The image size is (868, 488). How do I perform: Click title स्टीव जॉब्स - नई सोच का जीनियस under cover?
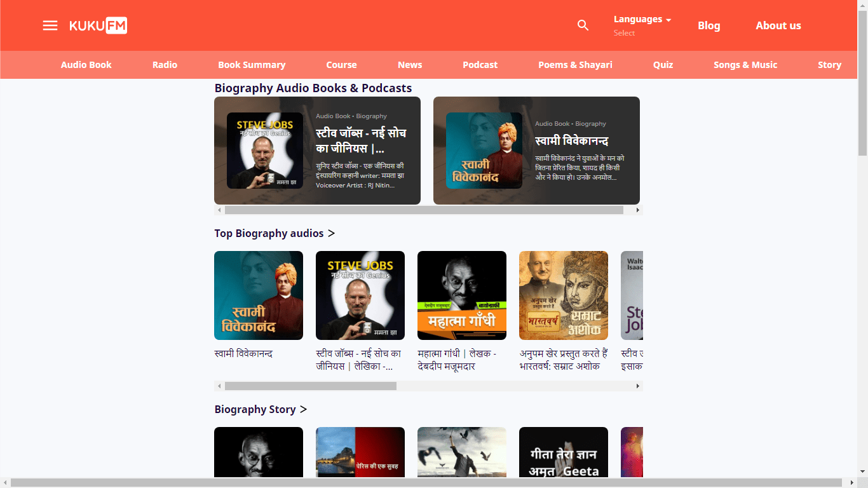pyautogui.click(x=358, y=360)
